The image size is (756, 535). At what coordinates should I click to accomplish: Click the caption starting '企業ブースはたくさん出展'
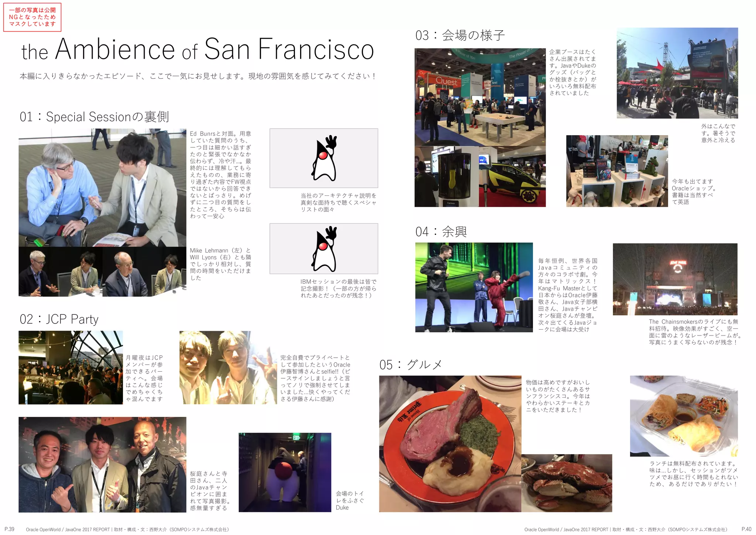tap(573, 72)
